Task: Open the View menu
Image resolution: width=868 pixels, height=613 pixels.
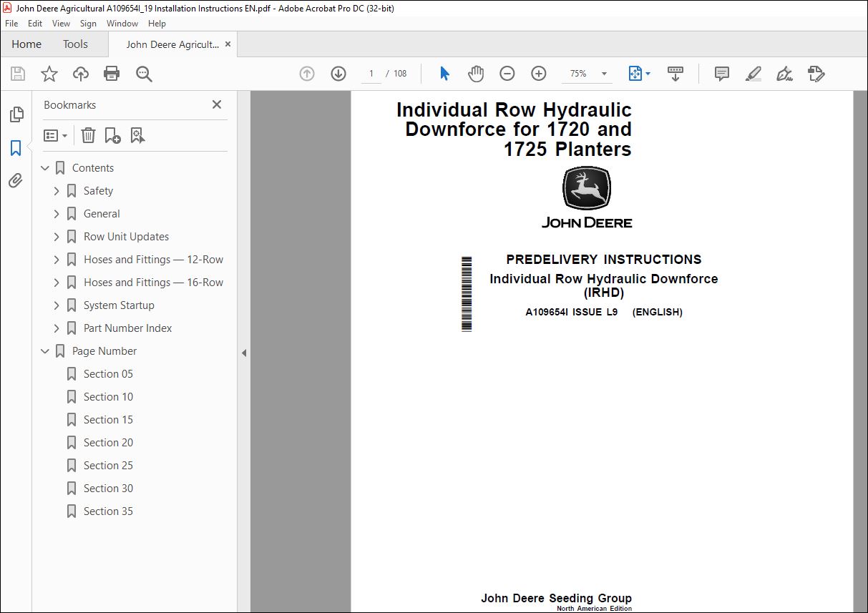Action: coord(61,24)
